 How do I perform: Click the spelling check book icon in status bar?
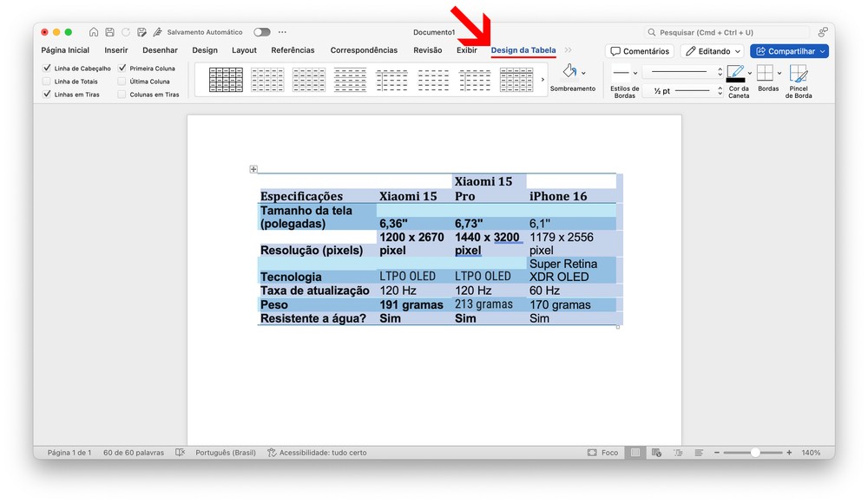tap(180, 452)
